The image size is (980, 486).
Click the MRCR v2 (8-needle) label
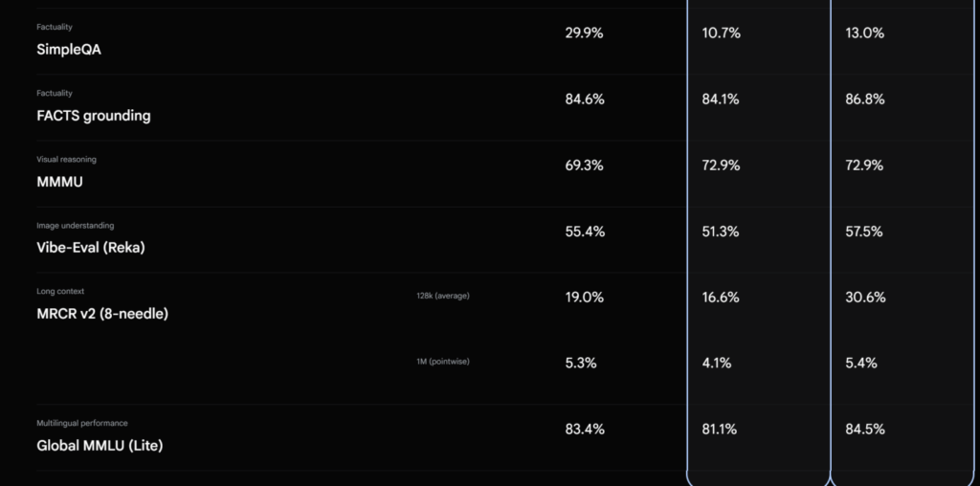[102, 314]
